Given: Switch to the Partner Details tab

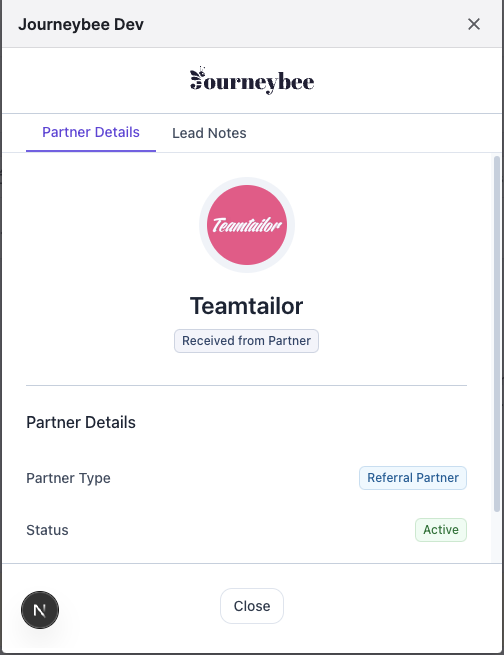Looking at the screenshot, I should tap(91, 132).
